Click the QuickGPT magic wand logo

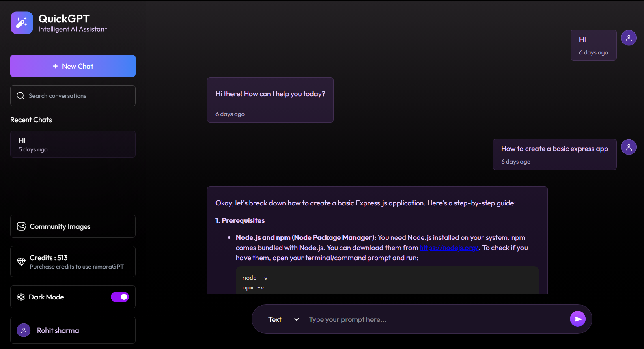(22, 23)
